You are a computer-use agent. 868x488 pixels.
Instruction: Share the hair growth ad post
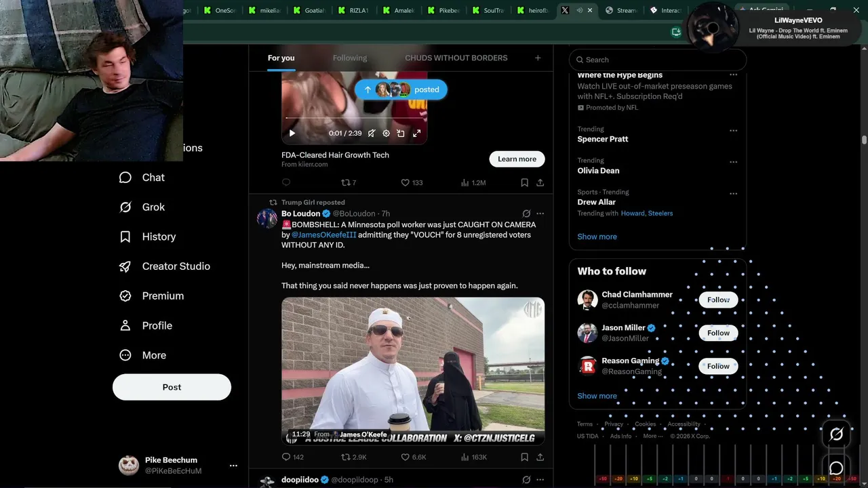point(540,182)
